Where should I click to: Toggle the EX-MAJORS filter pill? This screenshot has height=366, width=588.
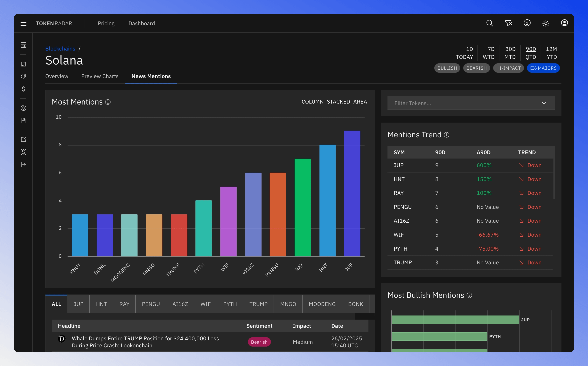(543, 68)
